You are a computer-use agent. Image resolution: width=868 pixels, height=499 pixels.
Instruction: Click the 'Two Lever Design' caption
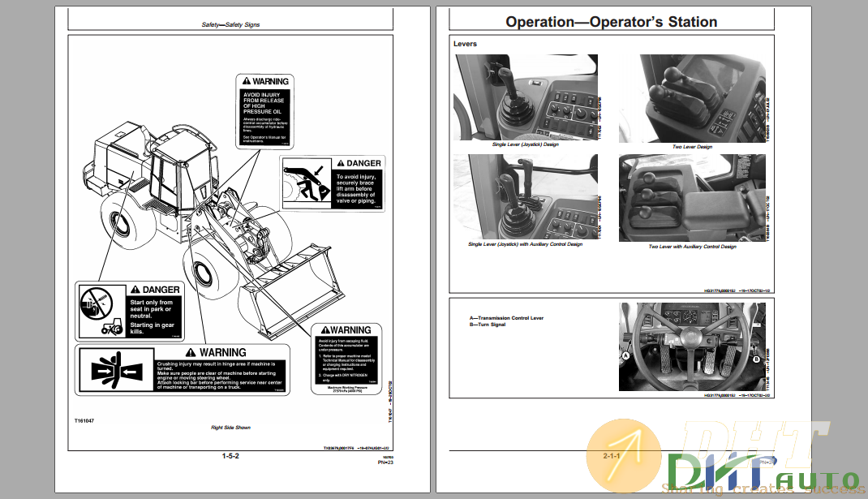[692, 147]
